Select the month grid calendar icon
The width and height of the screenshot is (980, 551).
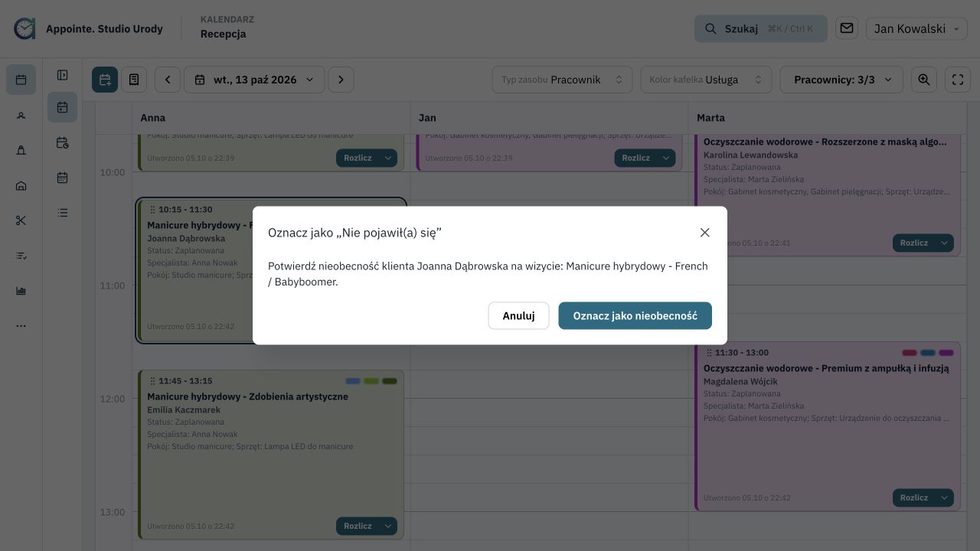(63, 178)
